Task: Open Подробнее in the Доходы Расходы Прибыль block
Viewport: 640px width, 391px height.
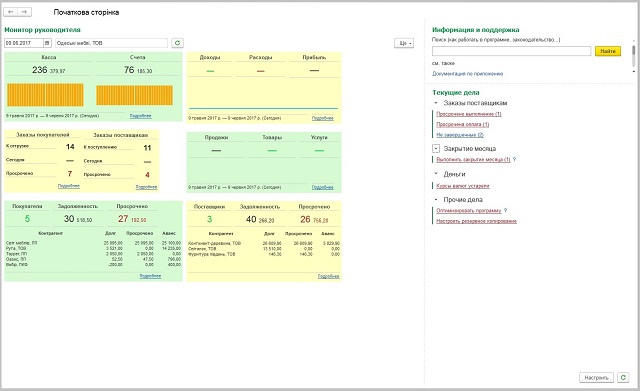Action: 322,118
